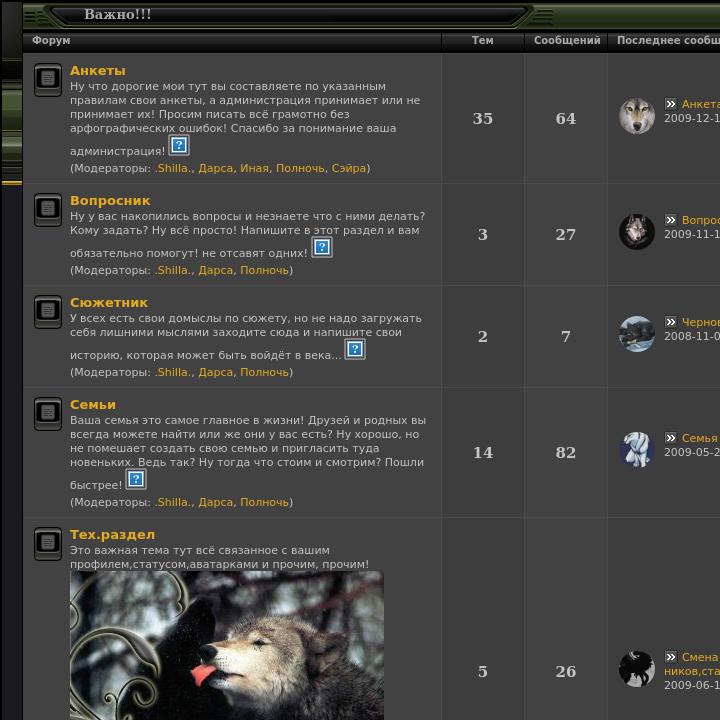
Task: Click the forum status icon beside Тех.раздел
Action: click(48, 544)
